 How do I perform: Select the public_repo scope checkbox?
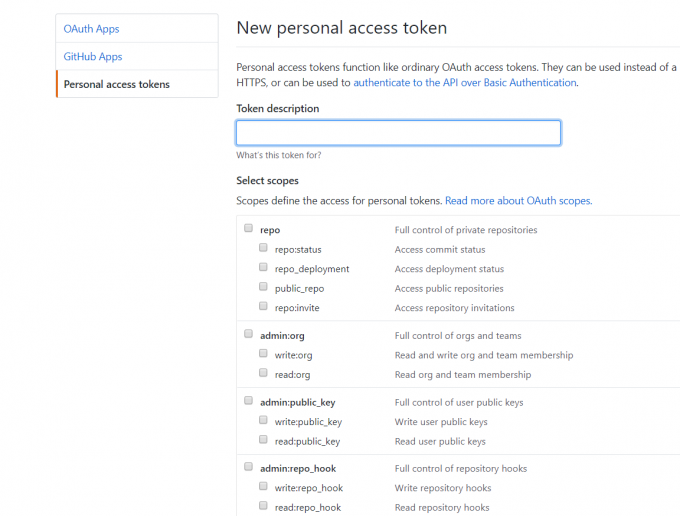click(x=263, y=287)
